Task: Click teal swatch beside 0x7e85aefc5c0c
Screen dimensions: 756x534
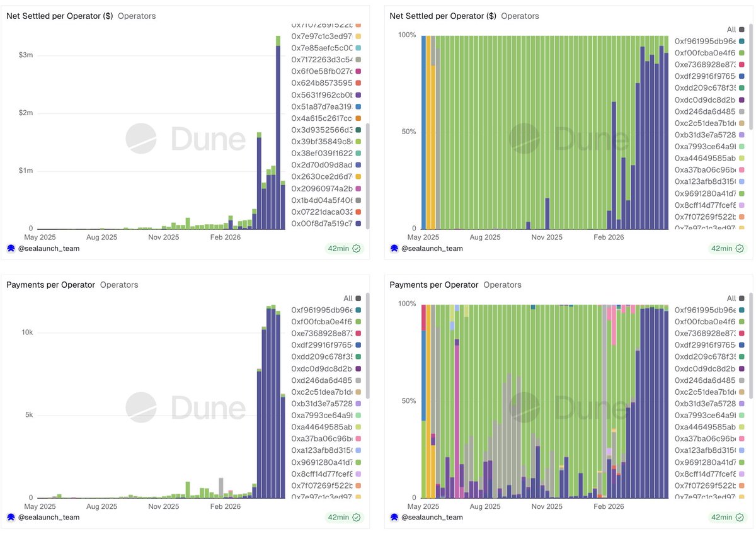Action: 358,48
